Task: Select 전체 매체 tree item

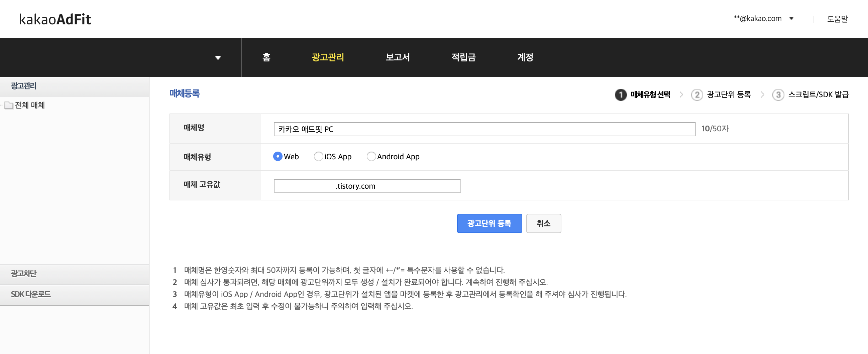Action: pyautogui.click(x=30, y=105)
